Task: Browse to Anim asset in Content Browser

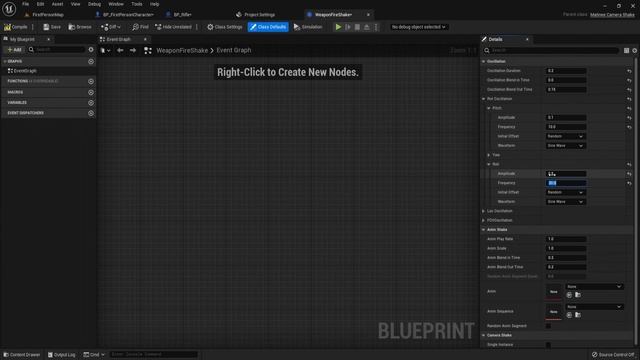Action: [578, 295]
